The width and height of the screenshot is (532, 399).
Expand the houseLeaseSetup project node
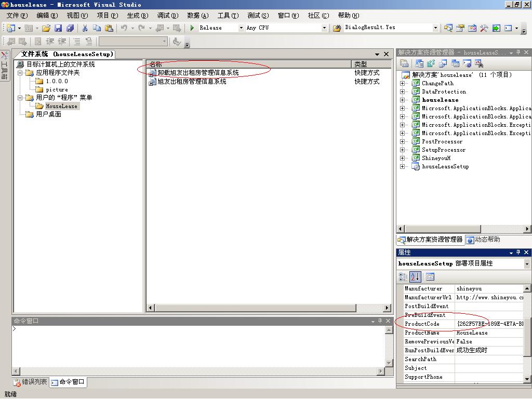point(402,166)
